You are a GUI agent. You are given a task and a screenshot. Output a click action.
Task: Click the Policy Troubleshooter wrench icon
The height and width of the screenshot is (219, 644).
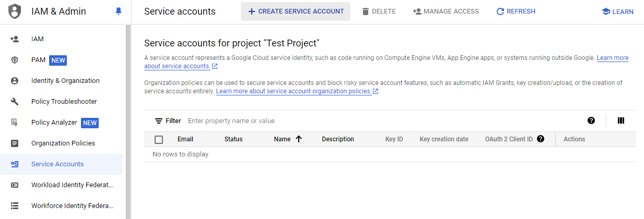point(15,102)
